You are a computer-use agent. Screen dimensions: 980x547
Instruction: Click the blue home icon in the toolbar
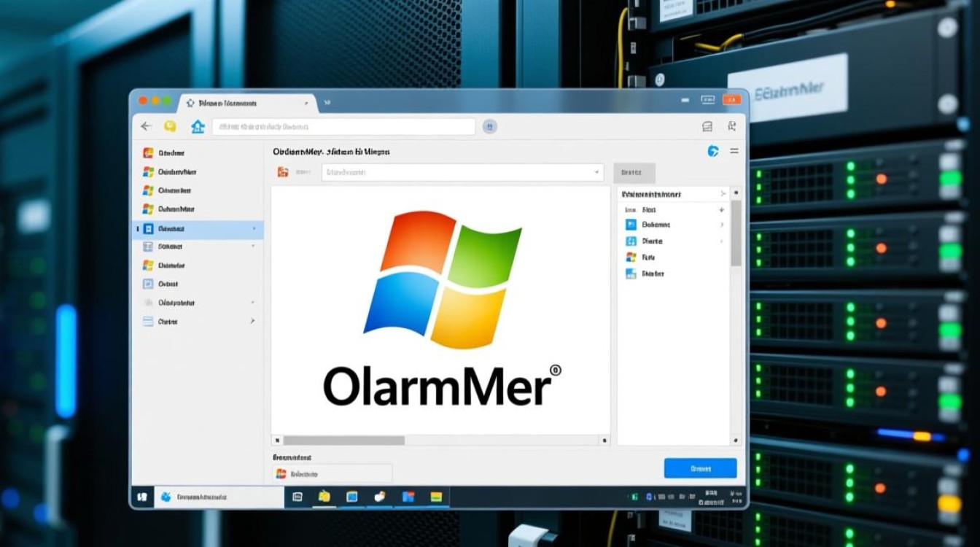[x=198, y=127]
